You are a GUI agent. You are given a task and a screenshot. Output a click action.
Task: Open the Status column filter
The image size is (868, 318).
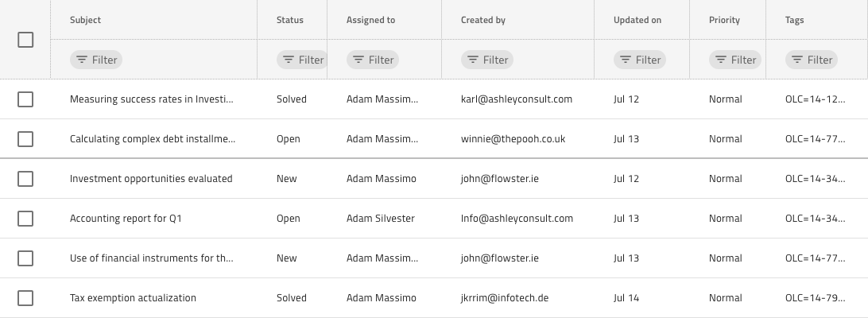click(300, 60)
